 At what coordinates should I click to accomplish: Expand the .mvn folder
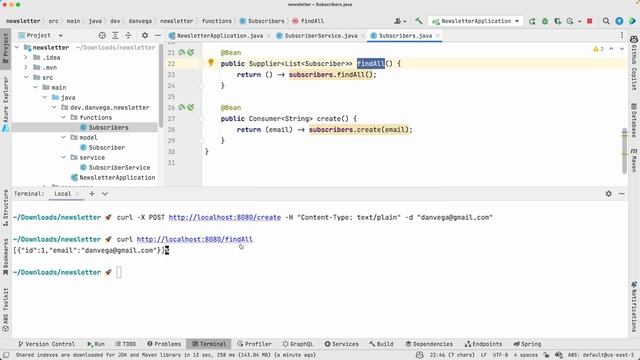(x=26, y=67)
